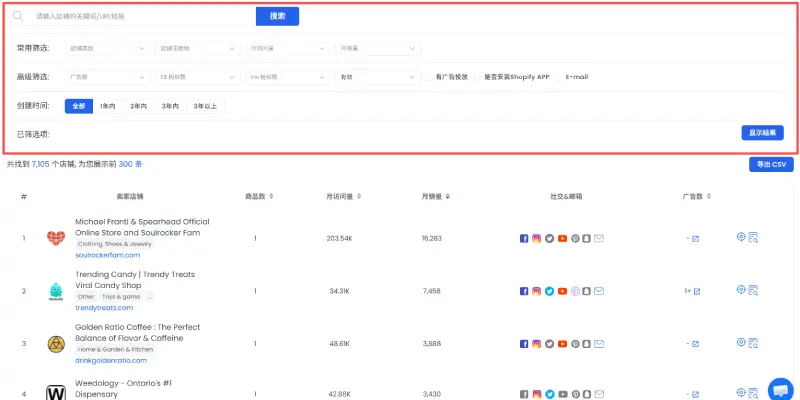Open Instagram icon in soulrockerfam.com row
The width and height of the screenshot is (800, 400).
click(x=536, y=238)
